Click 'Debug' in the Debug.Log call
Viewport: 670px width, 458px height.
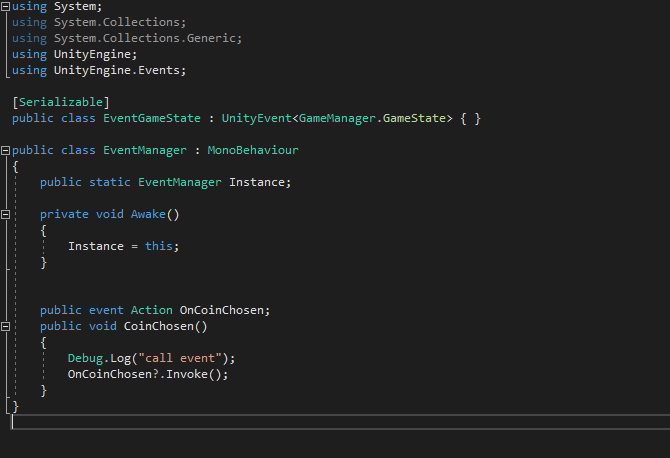(85, 358)
